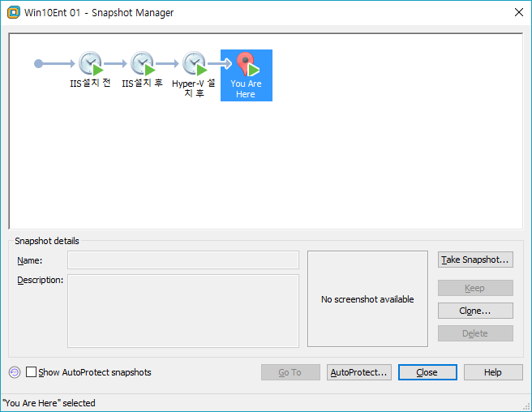Click the VMware icon in title bar
532x412 pixels.
(14, 12)
